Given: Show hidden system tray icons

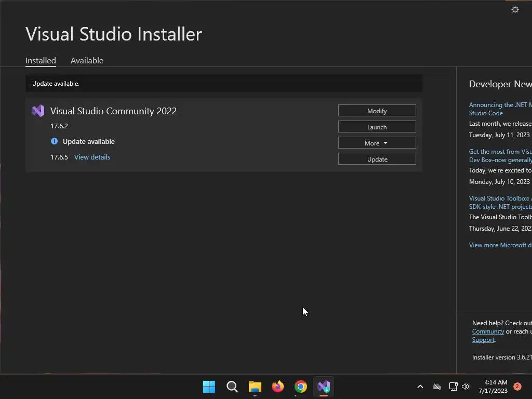Looking at the screenshot, I should click(420, 387).
